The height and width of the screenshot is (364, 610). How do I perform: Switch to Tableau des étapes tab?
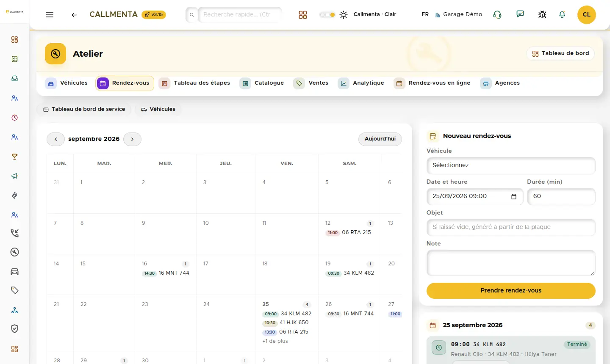point(194,83)
